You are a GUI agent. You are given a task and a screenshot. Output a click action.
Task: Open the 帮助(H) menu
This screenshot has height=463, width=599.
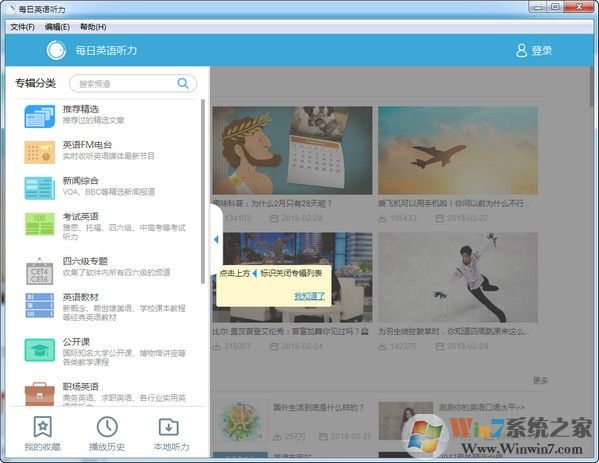pos(93,27)
